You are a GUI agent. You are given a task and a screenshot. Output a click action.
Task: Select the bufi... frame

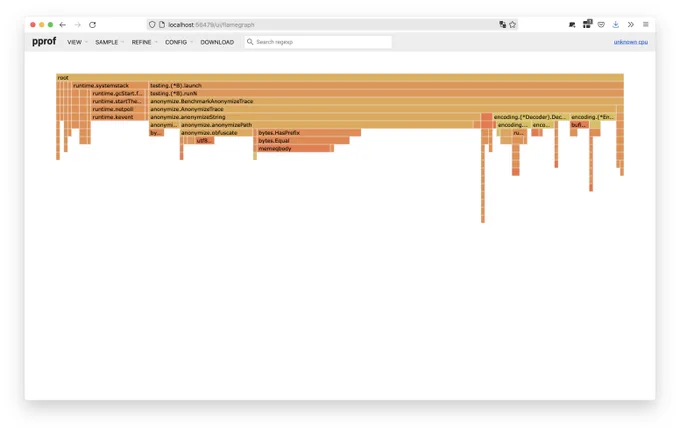579,125
